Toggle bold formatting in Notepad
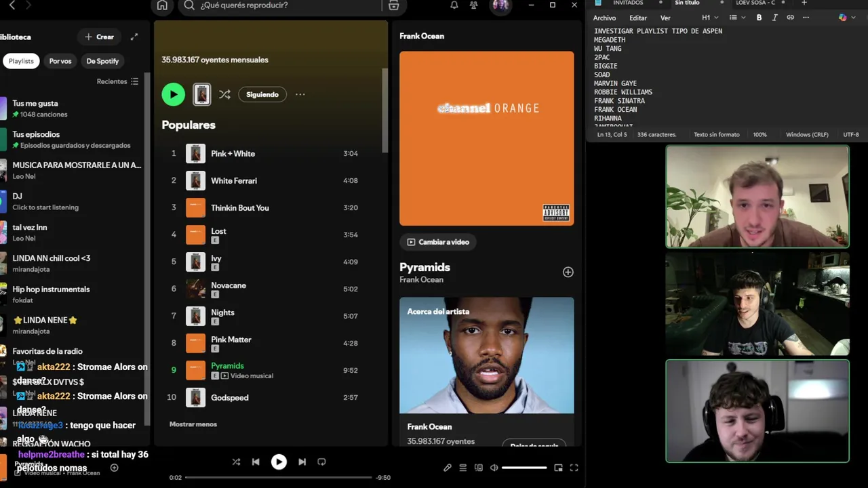This screenshot has width=868, height=488. click(x=759, y=18)
